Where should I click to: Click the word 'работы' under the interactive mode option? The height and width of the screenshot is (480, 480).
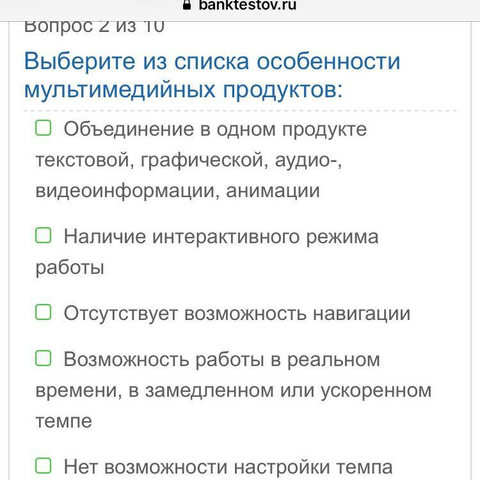(70, 268)
